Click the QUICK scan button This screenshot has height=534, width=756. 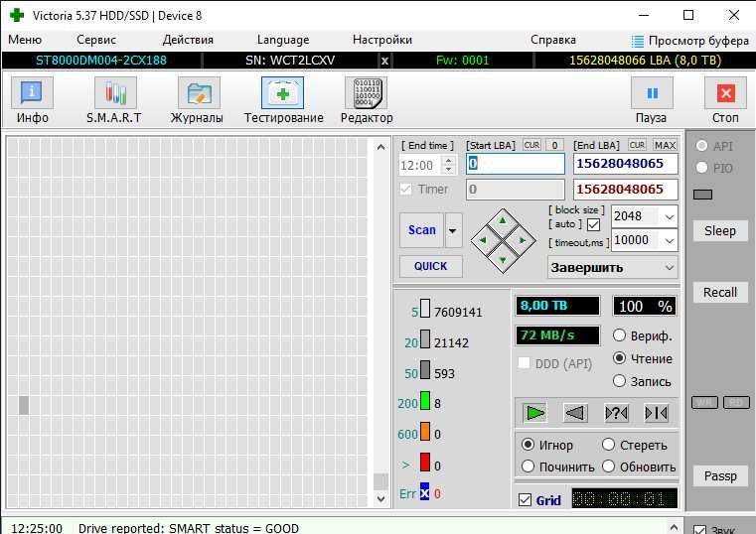[430, 266]
